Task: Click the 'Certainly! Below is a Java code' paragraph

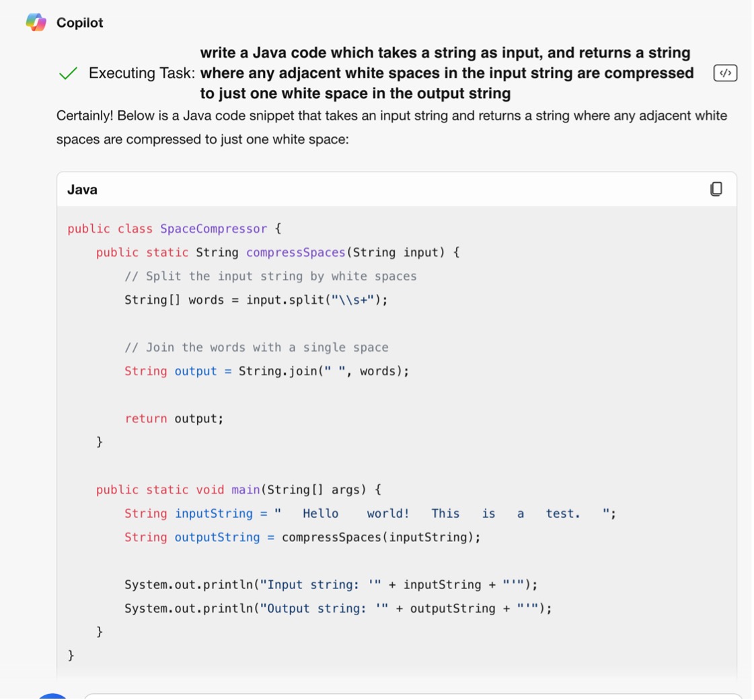Action: click(391, 127)
